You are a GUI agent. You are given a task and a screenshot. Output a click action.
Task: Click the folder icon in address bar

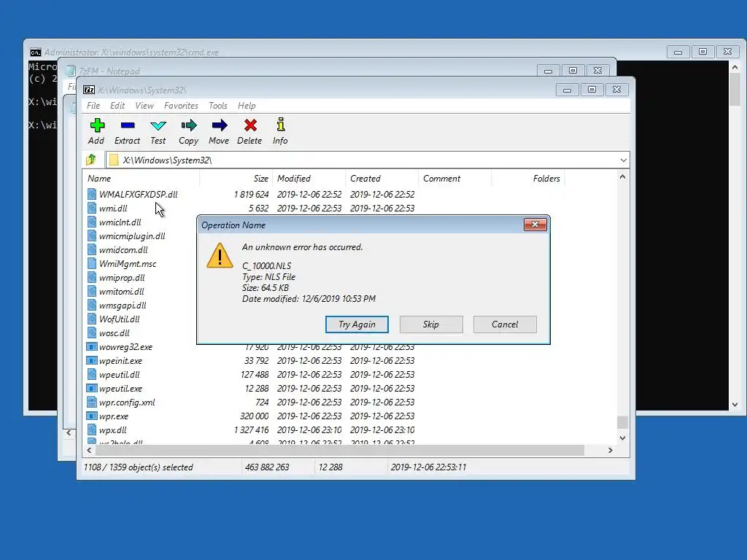(x=114, y=160)
